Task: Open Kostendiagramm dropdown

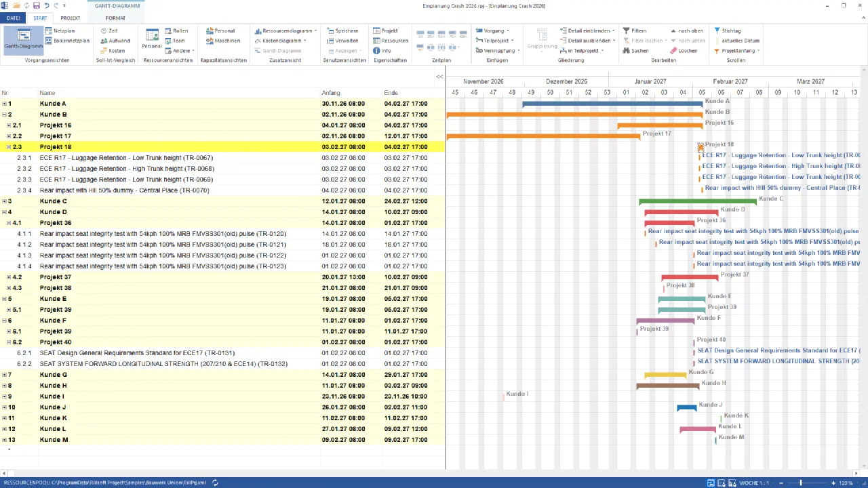Action: pyautogui.click(x=280, y=41)
